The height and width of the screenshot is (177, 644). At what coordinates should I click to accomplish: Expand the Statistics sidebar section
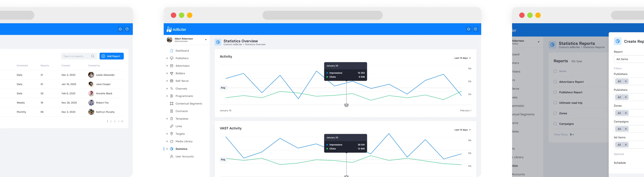pos(167,149)
